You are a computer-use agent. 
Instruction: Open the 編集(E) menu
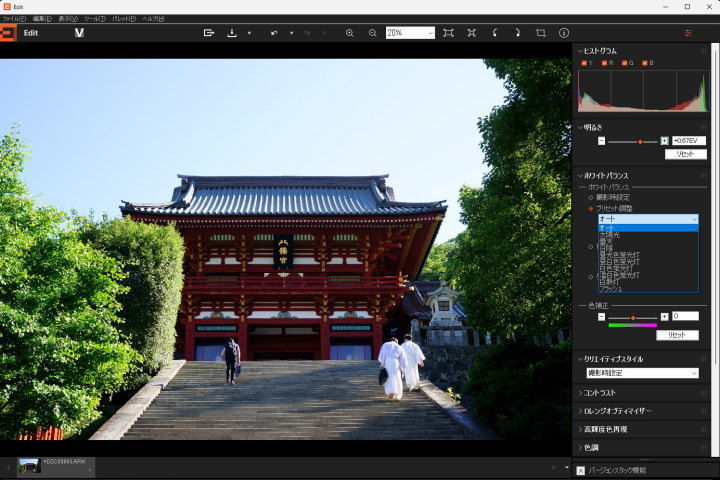pyautogui.click(x=42, y=19)
